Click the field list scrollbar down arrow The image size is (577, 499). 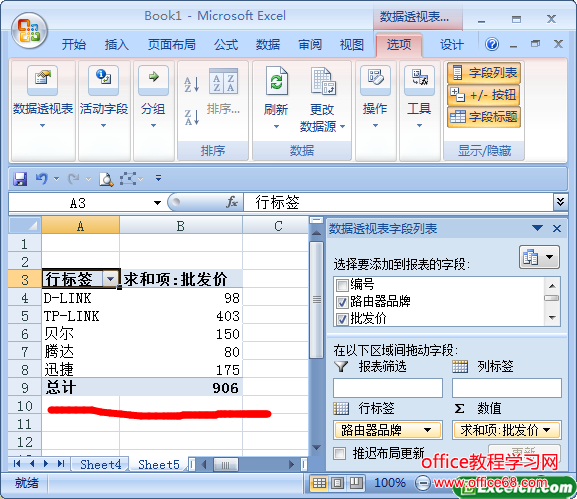552,318
